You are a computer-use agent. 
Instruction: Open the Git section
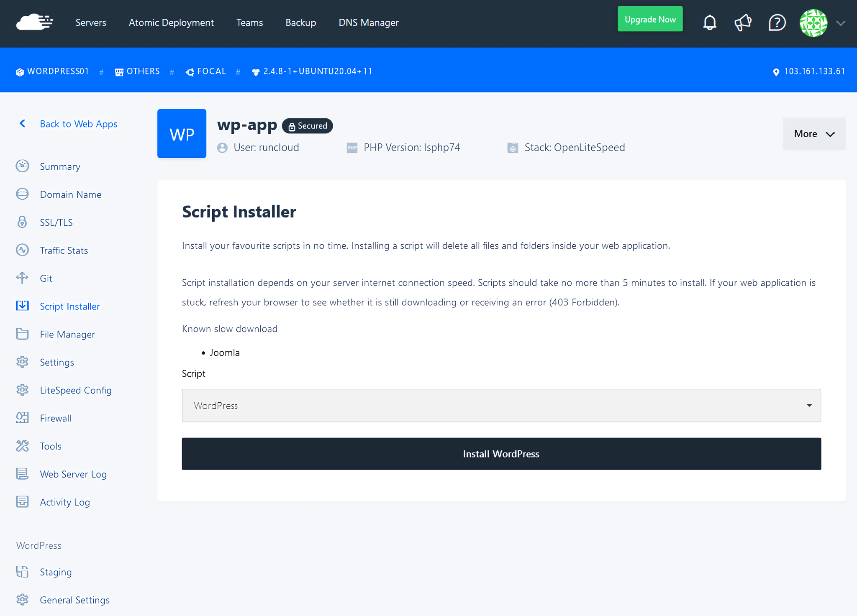pyautogui.click(x=46, y=278)
